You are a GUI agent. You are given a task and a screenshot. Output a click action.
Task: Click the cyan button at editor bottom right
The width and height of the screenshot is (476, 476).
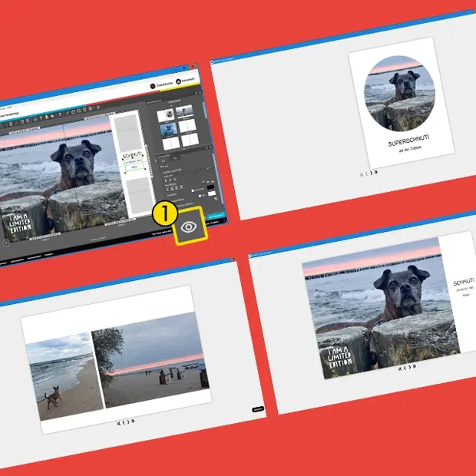pos(217,216)
